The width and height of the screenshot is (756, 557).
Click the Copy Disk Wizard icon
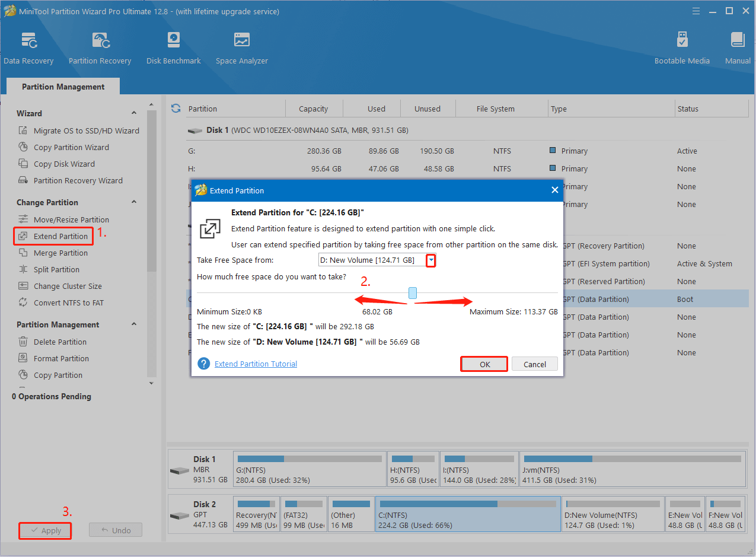point(23,164)
